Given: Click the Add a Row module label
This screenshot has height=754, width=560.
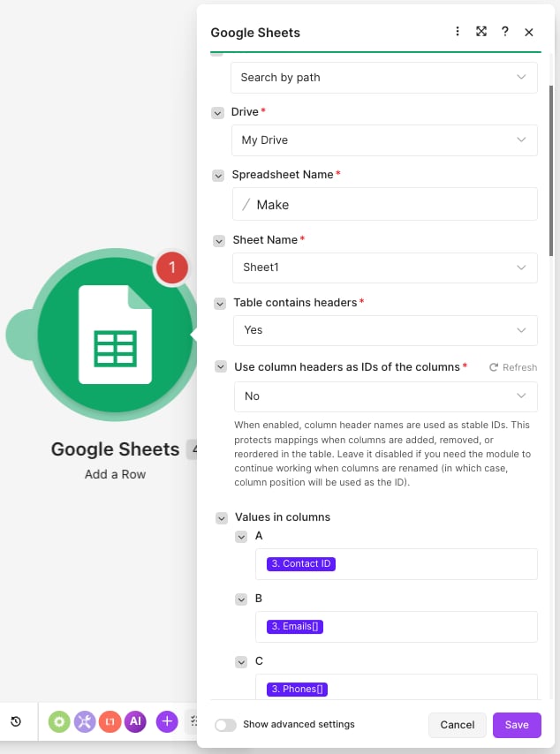Looking at the screenshot, I should click(x=115, y=474).
